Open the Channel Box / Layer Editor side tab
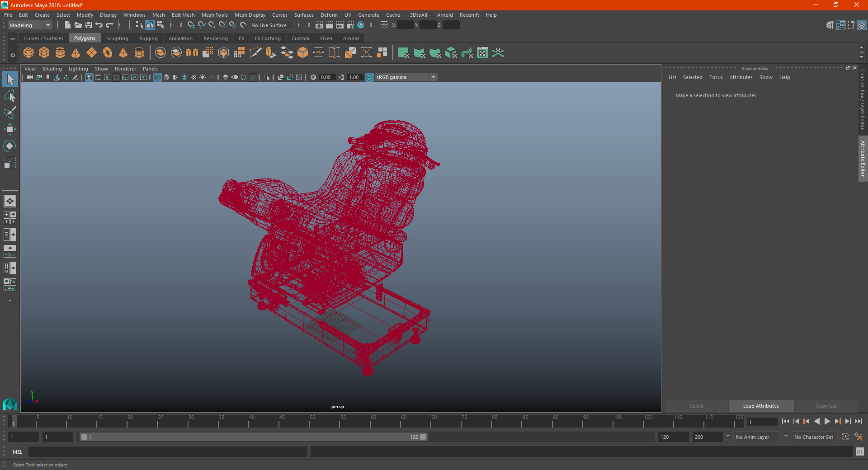 click(x=863, y=99)
